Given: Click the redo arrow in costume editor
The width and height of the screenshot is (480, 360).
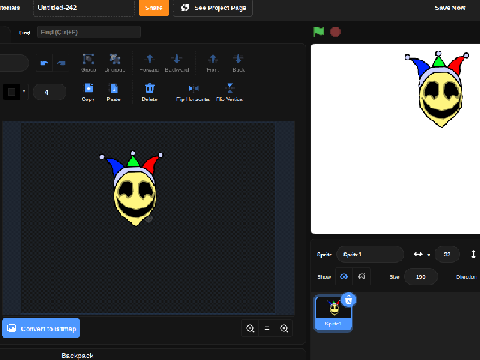Looking at the screenshot, I should coord(61,63).
